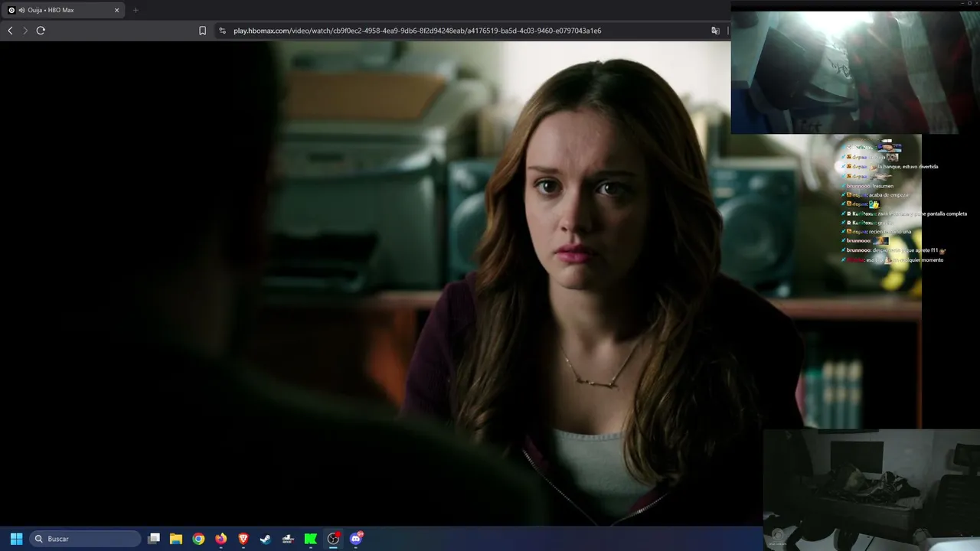This screenshot has height=551, width=980.
Task: Bookmark this page with the bookmark icon
Action: tap(202, 31)
